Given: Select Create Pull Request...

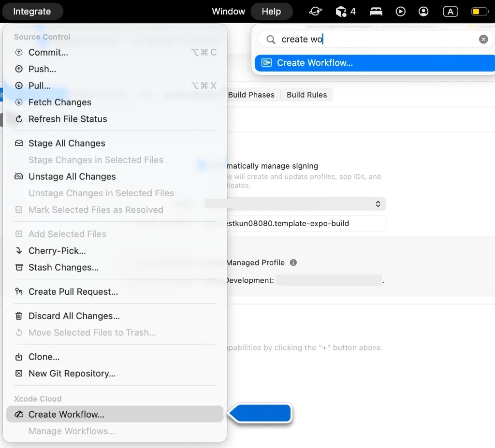Looking at the screenshot, I should (x=115, y=292).
